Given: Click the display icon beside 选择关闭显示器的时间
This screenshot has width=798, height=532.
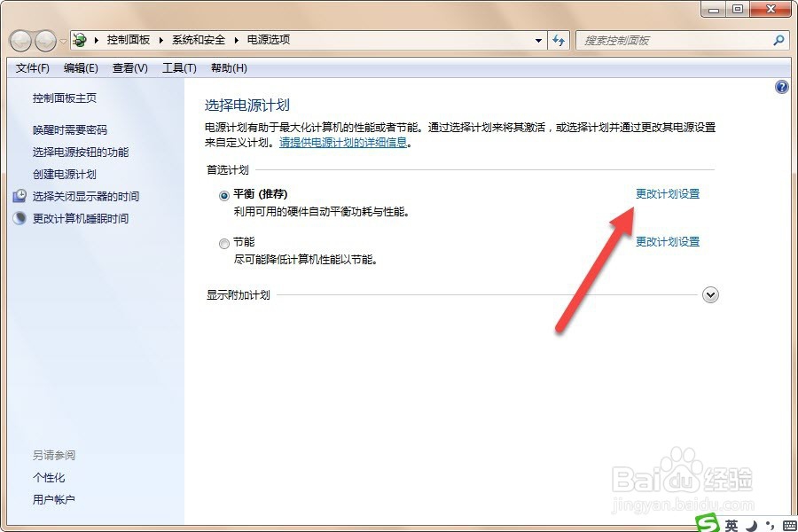Looking at the screenshot, I should coord(20,195).
